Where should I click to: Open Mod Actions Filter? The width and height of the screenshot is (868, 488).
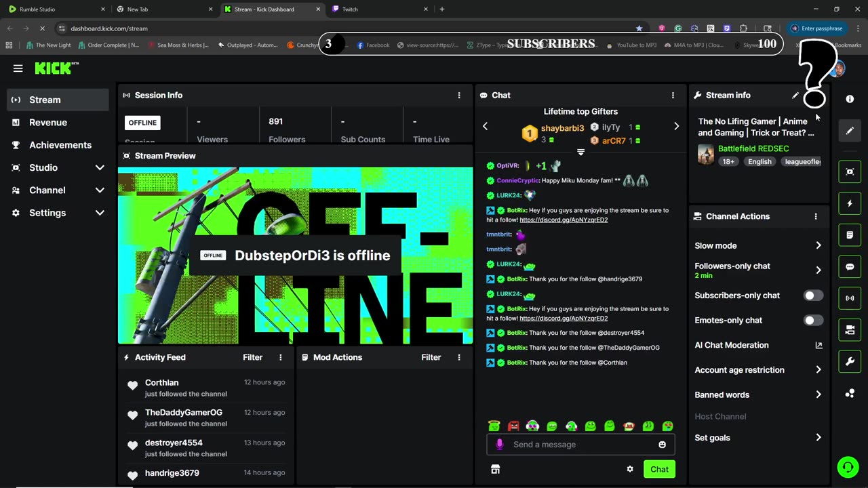431,357
